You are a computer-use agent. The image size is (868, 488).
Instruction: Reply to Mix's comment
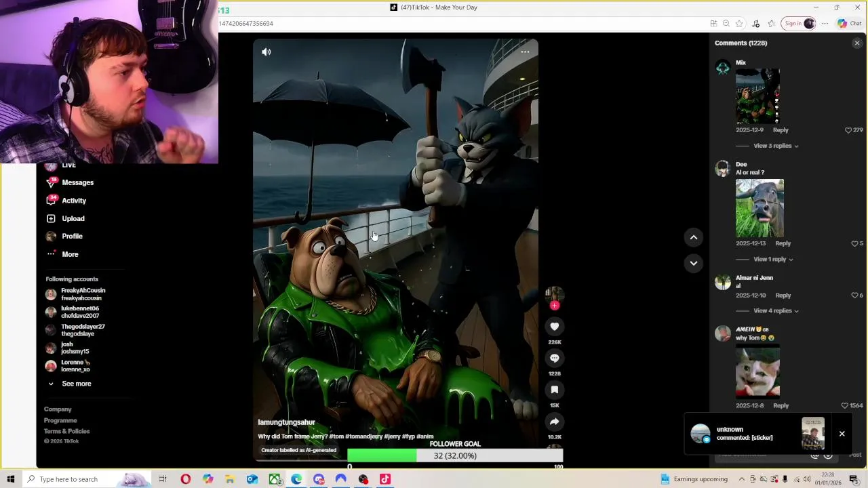[781, 130]
